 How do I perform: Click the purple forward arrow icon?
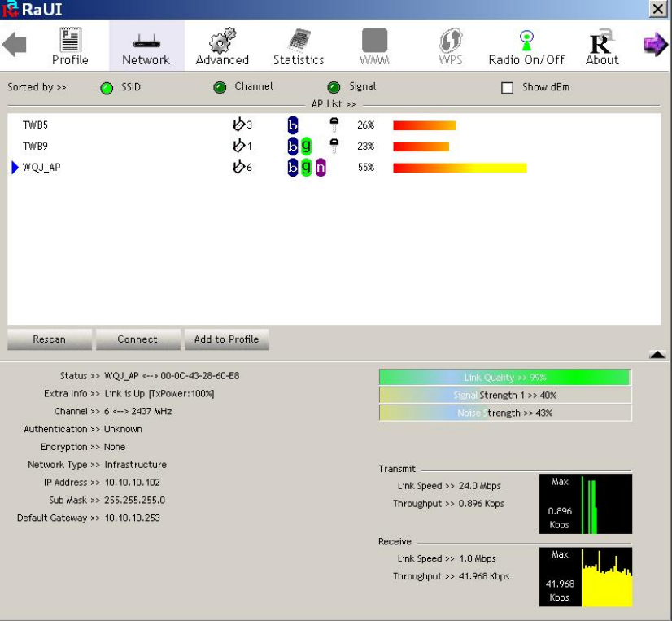click(655, 45)
